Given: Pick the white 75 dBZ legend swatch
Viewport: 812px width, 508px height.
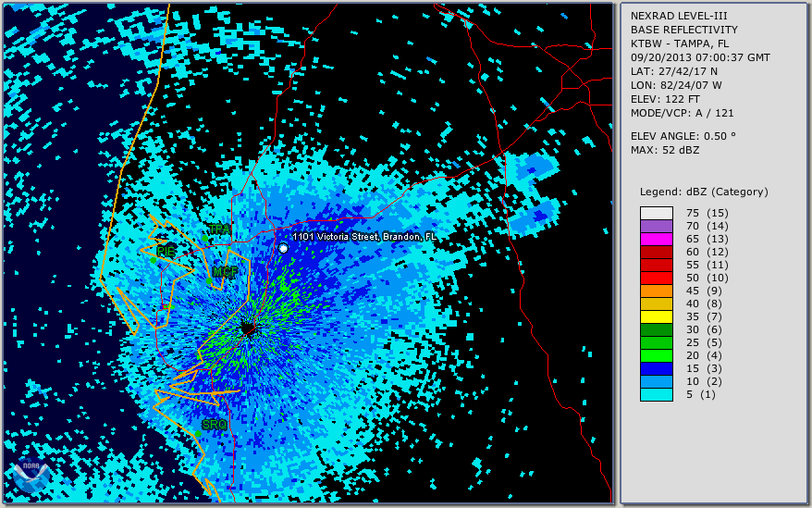Looking at the screenshot, I should click(x=657, y=214).
